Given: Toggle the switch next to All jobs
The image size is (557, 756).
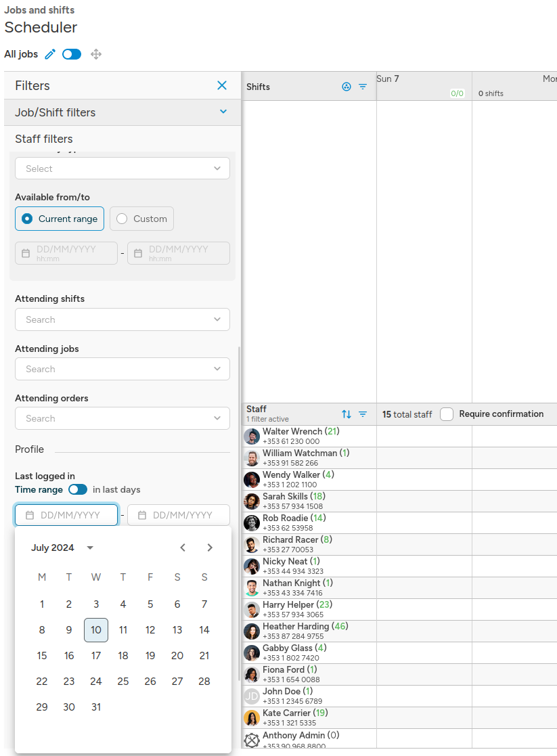Looking at the screenshot, I should [x=72, y=54].
